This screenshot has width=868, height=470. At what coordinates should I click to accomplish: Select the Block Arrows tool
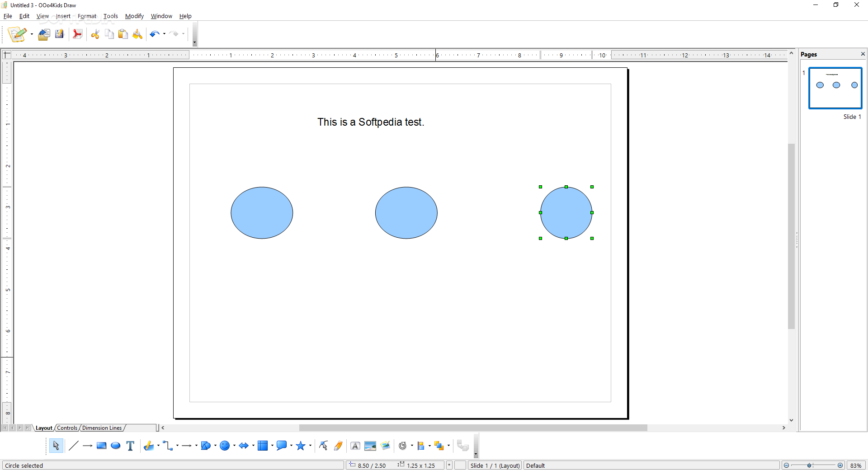[244, 446]
